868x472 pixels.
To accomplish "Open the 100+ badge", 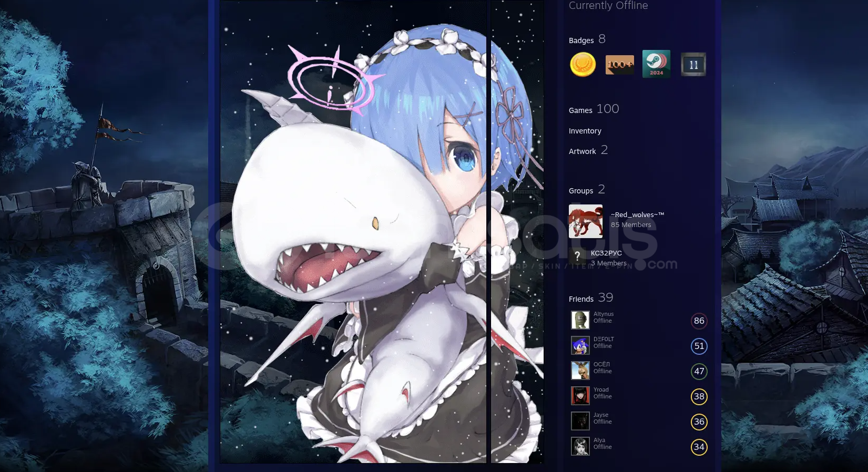I will point(619,65).
